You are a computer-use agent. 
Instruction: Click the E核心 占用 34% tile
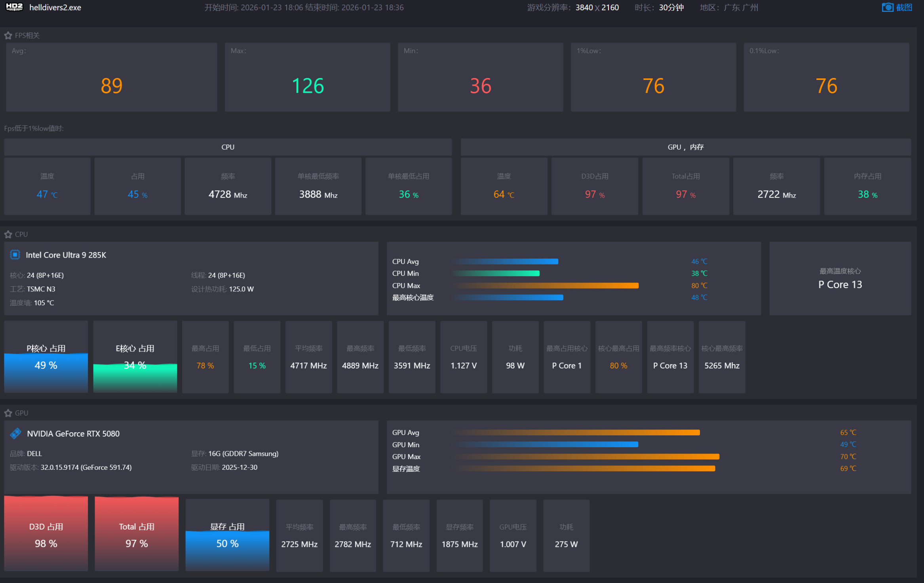tap(135, 357)
